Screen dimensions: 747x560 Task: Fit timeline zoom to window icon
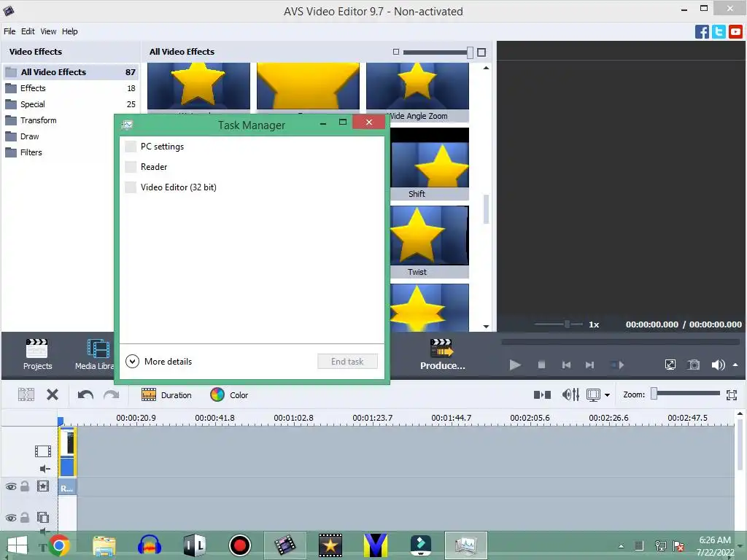point(732,394)
